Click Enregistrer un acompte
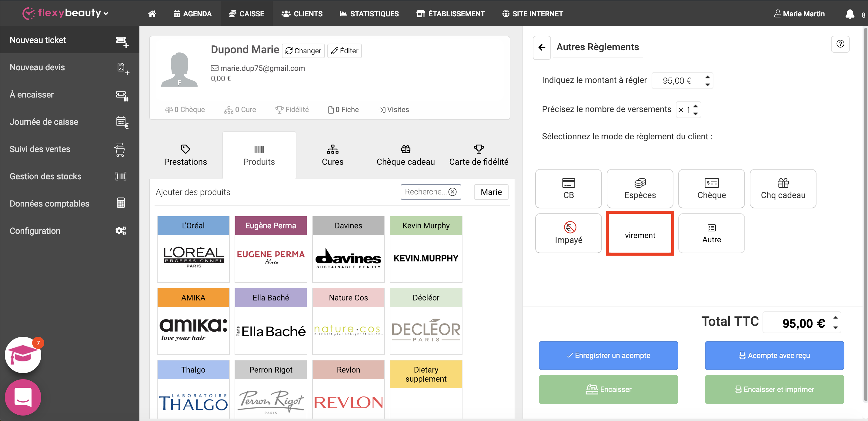 pos(608,355)
